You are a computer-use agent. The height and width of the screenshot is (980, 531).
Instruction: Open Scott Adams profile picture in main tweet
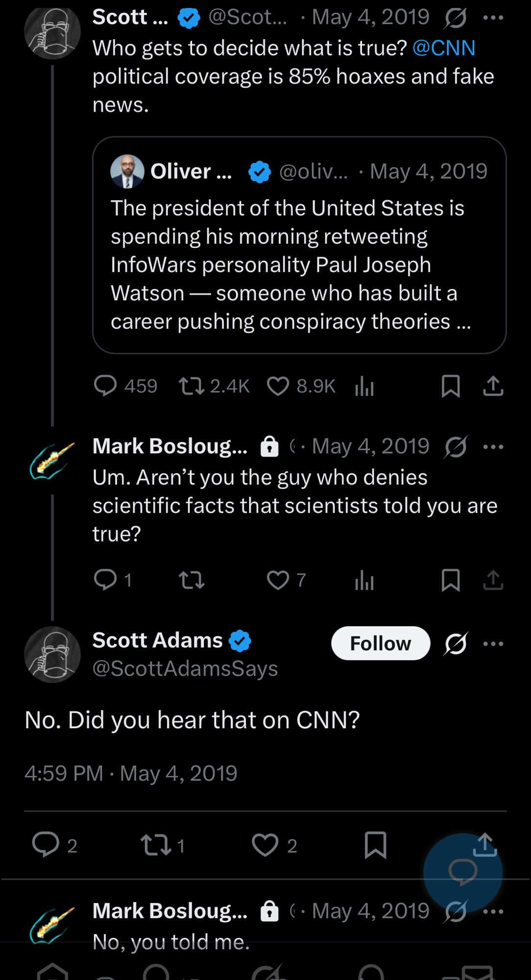pos(52,655)
